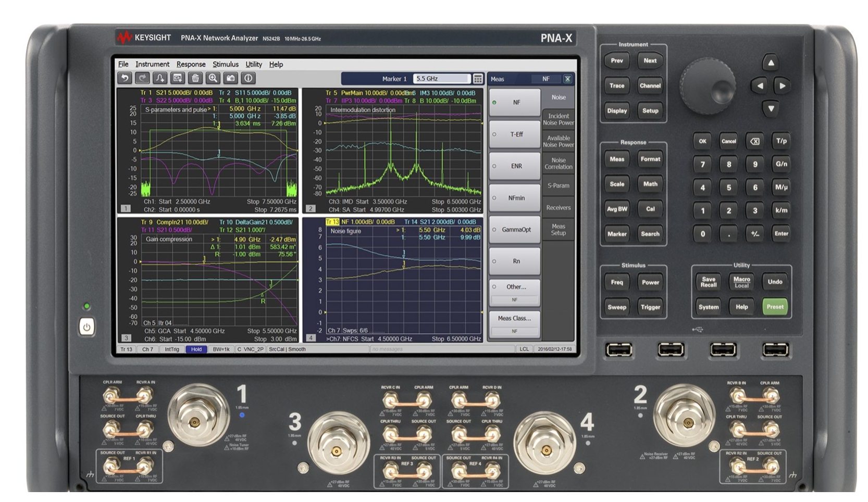868x502 pixels.
Task: Switch to the Meas Setup tab
Action: click(x=559, y=230)
